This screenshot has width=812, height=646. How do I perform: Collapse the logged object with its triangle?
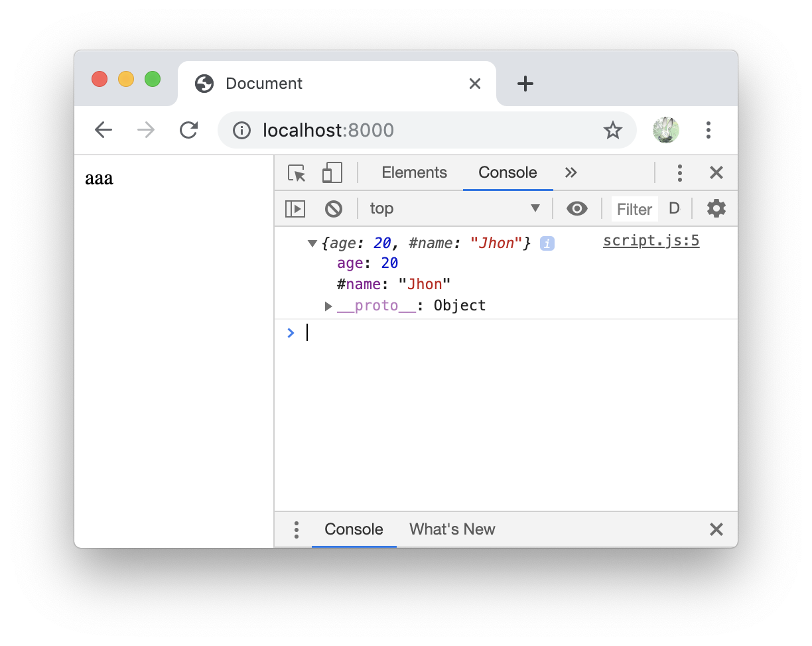[x=312, y=243]
